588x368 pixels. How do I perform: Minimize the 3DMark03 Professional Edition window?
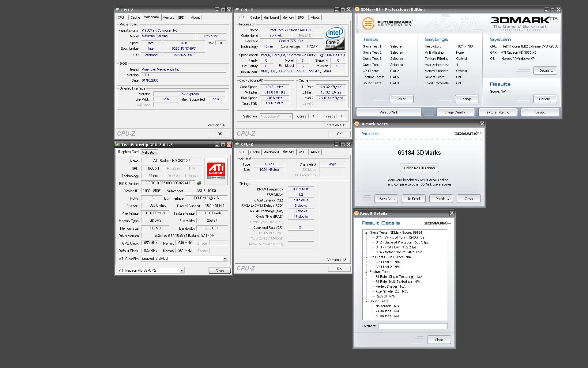point(547,10)
